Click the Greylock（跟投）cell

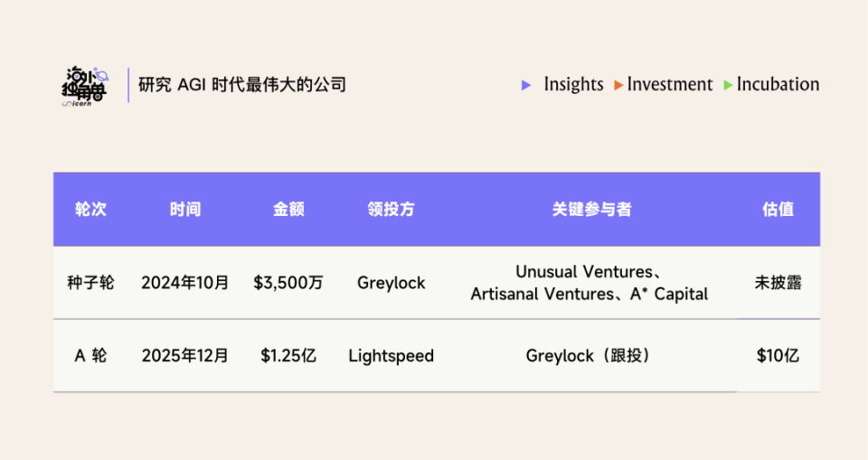pyautogui.click(x=589, y=355)
